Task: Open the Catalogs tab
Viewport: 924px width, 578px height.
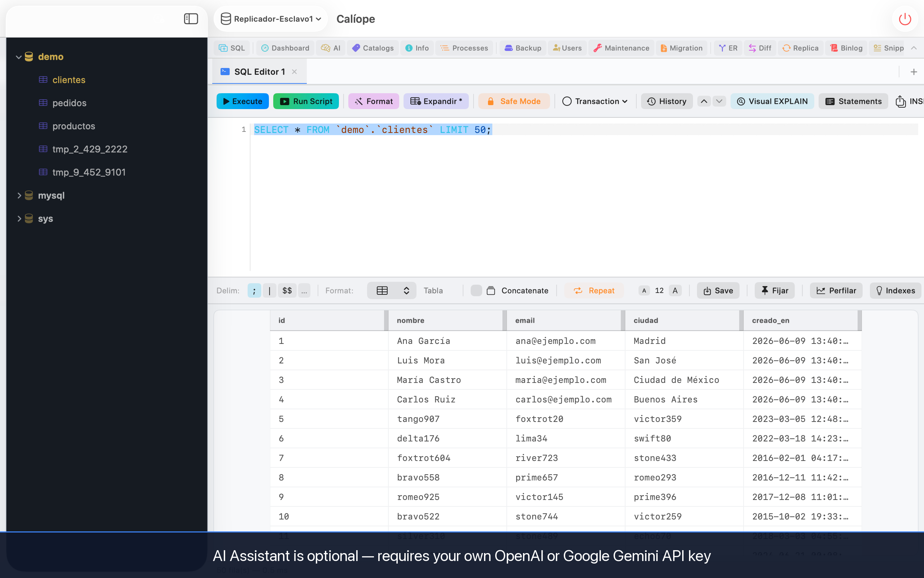Action: pyautogui.click(x=372, y=48)
